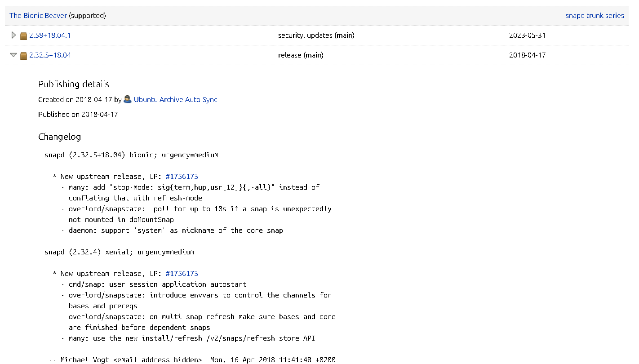Click 'bases and prereqs' line
This screenshot has height=364, width=639.
click(x=103, y=306)
